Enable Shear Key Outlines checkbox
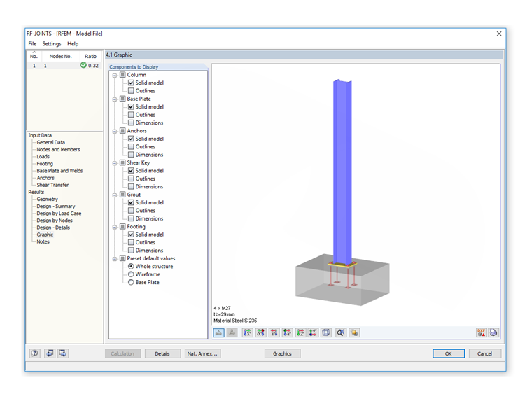 131,178
